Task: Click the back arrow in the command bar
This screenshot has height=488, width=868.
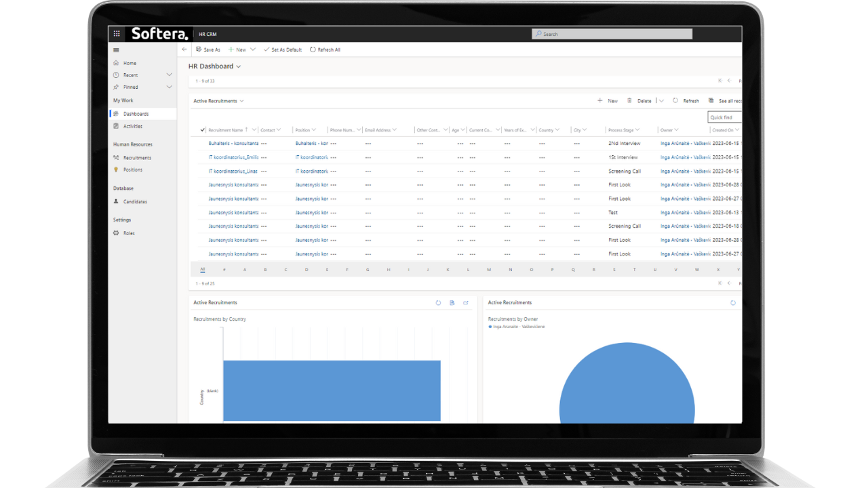Action: pos(184,49)
